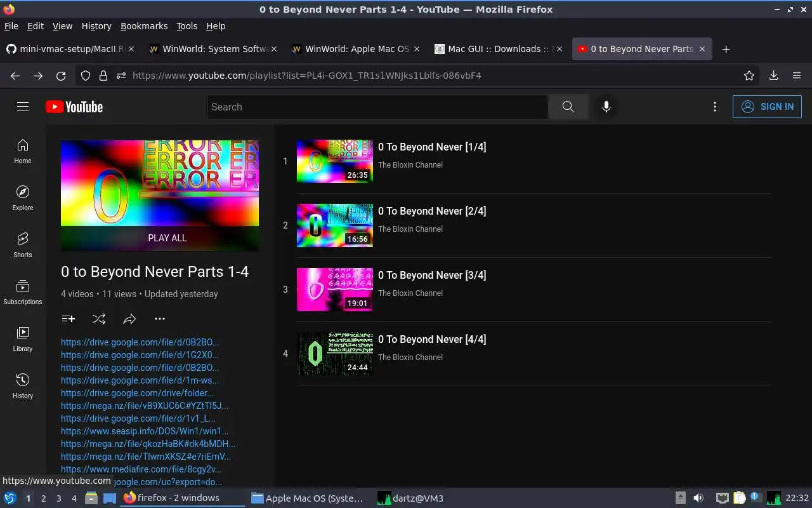Click the YouTube logo
The width and height of the screenshot is (812, 508).
pos(74,107)
